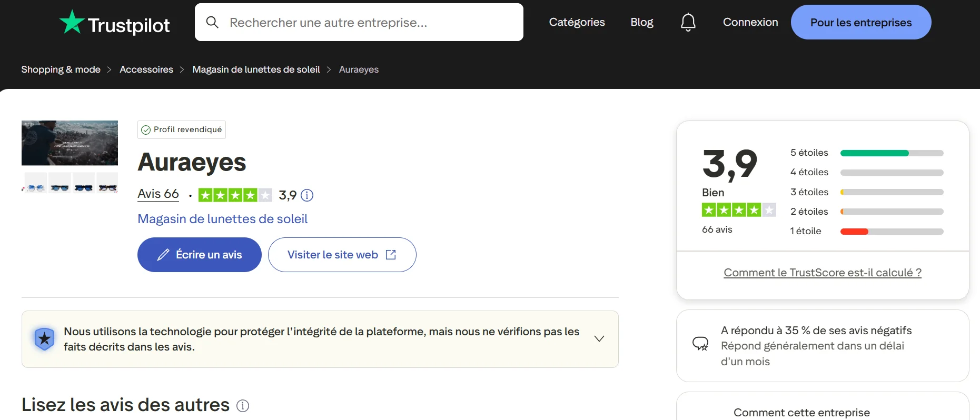Screen dimensions: 980x420
Task: Click the Comment cette entreprise card heading
Action: (801, 413)
